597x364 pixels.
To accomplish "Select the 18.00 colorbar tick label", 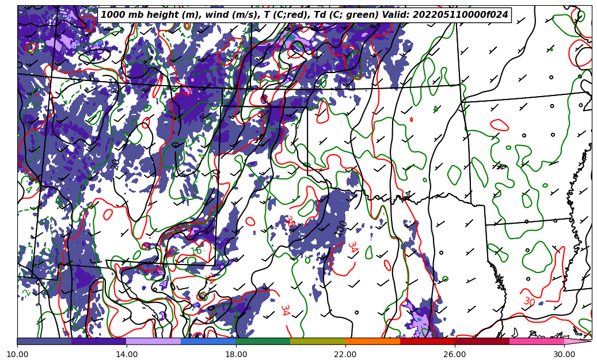I will pyautogui.click(x=236, y=354).
